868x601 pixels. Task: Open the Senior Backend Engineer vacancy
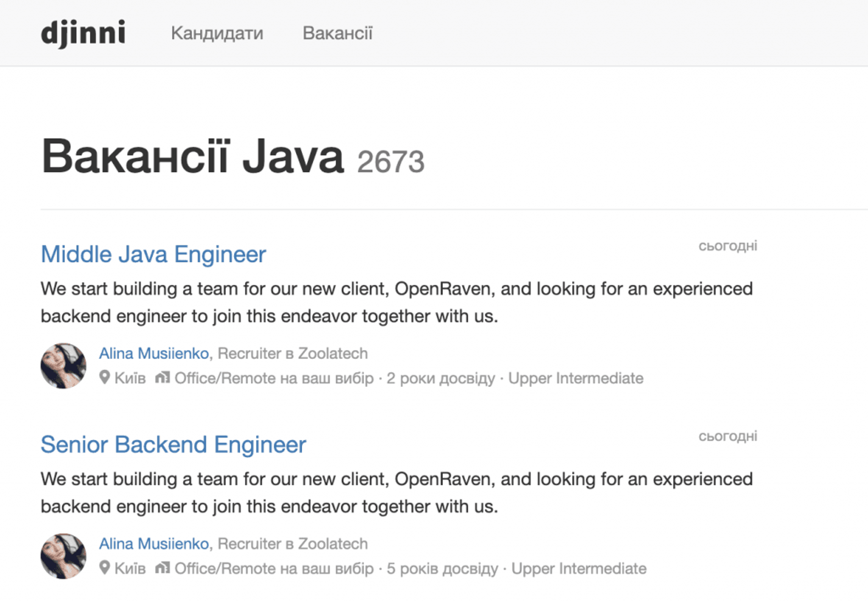173,445
